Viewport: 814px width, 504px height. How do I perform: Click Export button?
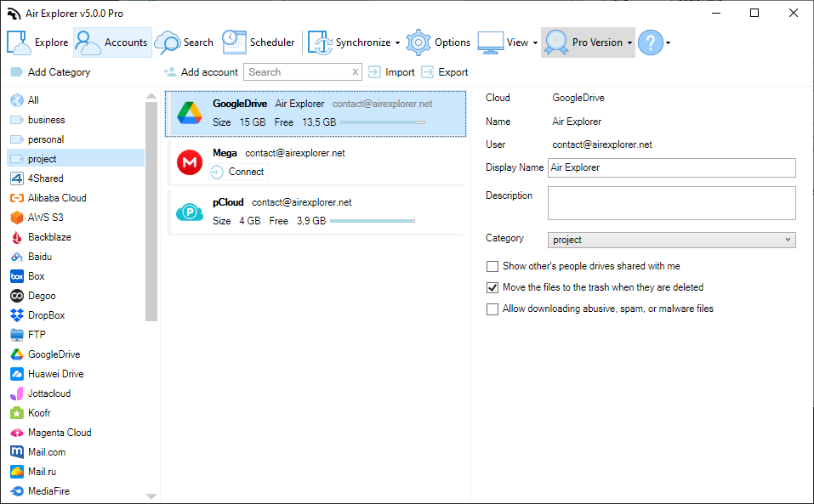pyautogui.click(x=445, y=72)
